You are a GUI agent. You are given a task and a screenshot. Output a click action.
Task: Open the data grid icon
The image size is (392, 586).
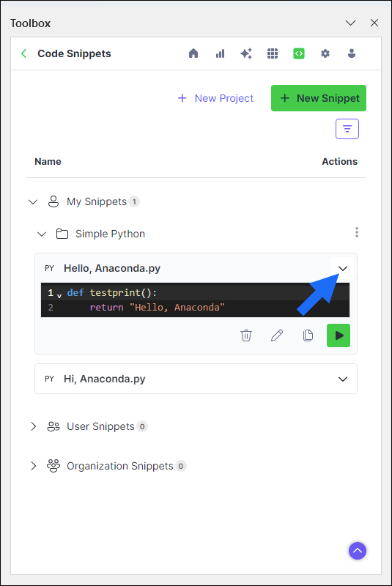click(273, 53)
